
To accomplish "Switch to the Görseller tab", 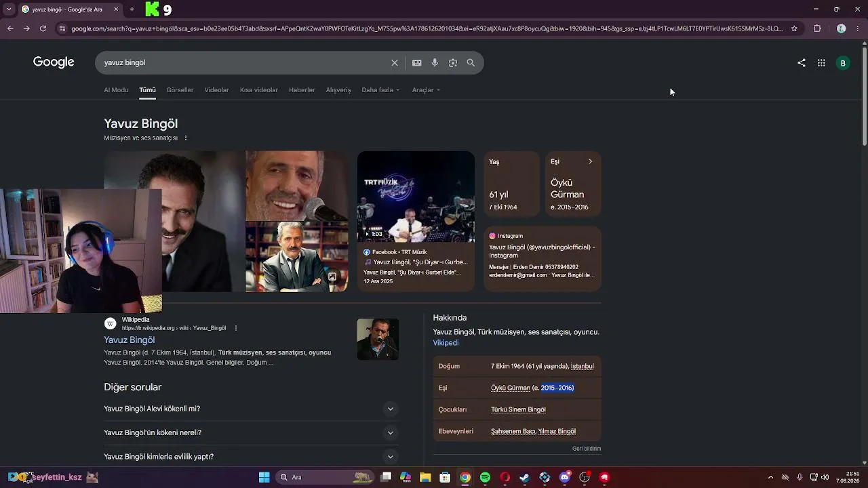I will click(x=180, y=90).
